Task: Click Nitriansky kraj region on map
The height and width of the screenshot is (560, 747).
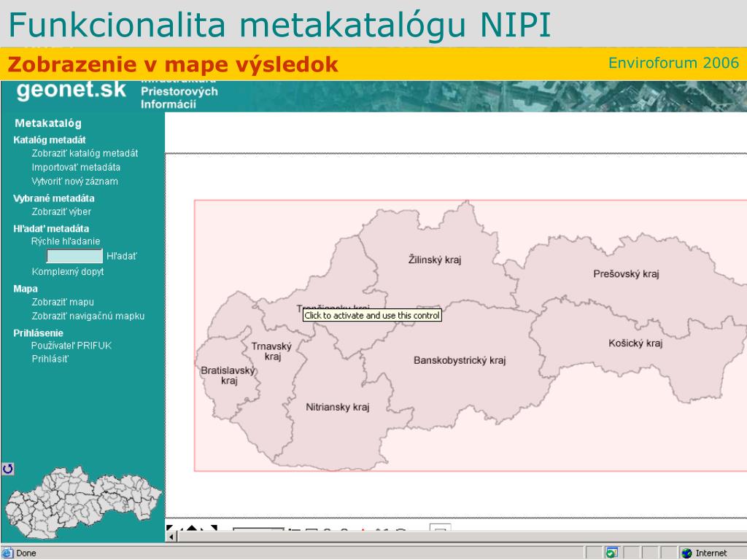Action: point(338,407)
